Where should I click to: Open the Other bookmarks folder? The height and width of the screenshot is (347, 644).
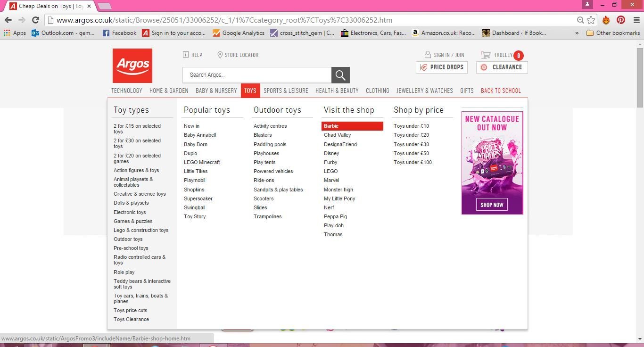(x=613, y=33)
